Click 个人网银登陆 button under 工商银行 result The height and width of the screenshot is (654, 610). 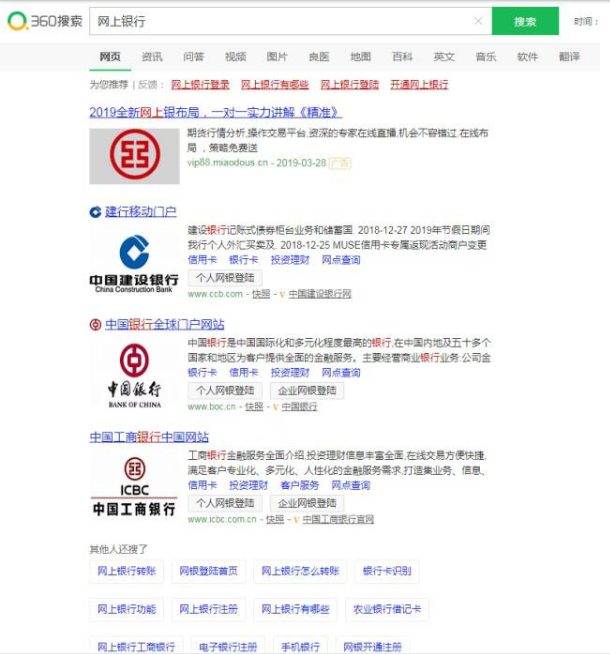click(225, 503)
